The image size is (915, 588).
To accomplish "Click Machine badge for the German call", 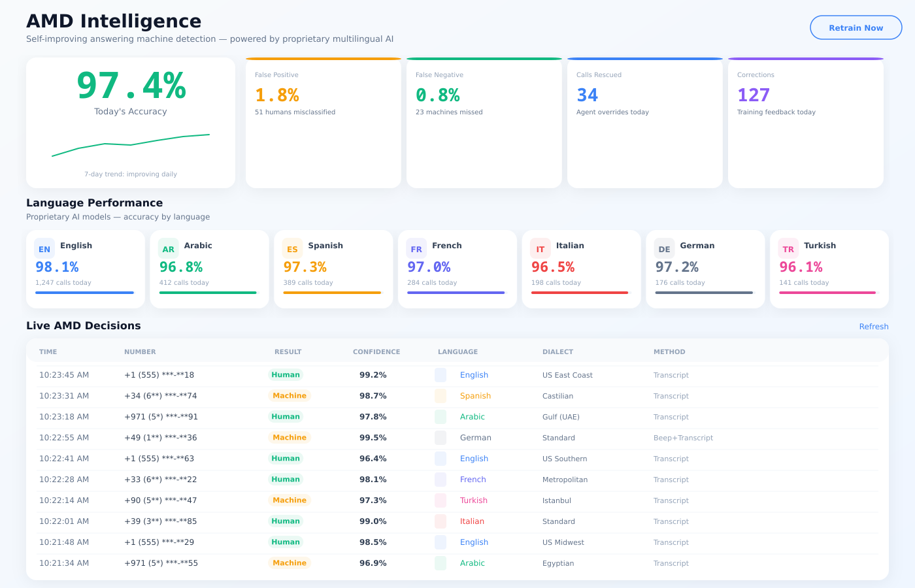I will click(x=290, y=438).
